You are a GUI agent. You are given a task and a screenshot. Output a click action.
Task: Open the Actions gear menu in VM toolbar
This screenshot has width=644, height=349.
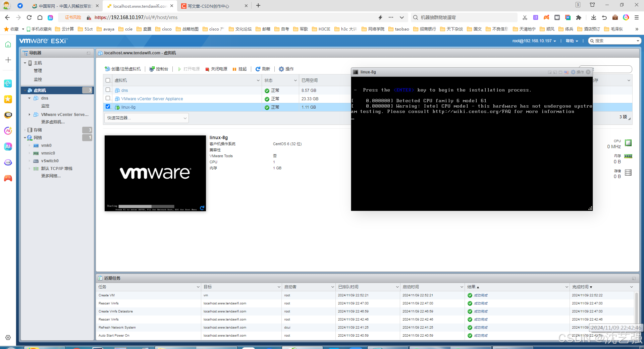coord(286,69)
